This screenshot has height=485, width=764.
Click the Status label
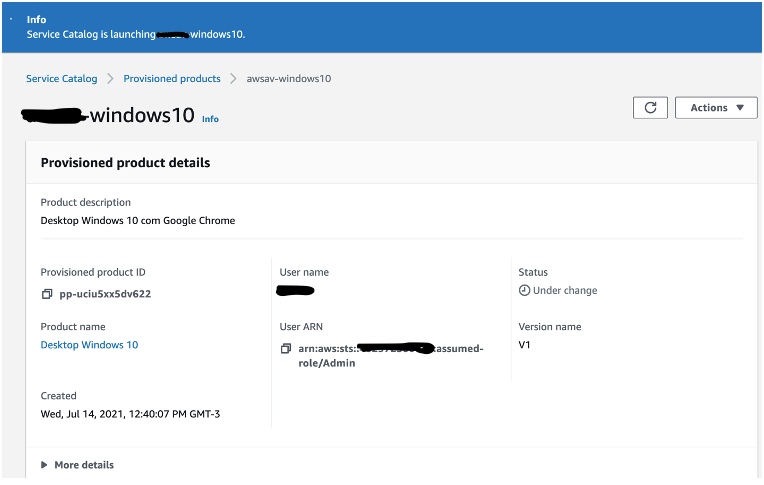533,272
